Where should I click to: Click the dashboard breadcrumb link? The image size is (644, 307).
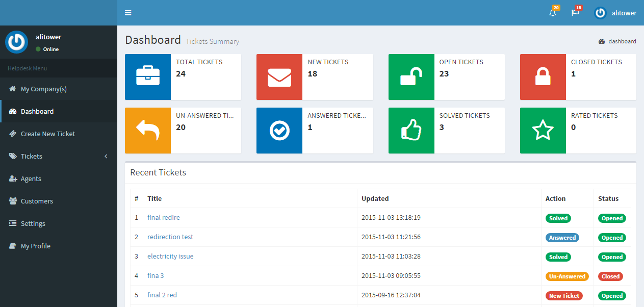(622, 41)
